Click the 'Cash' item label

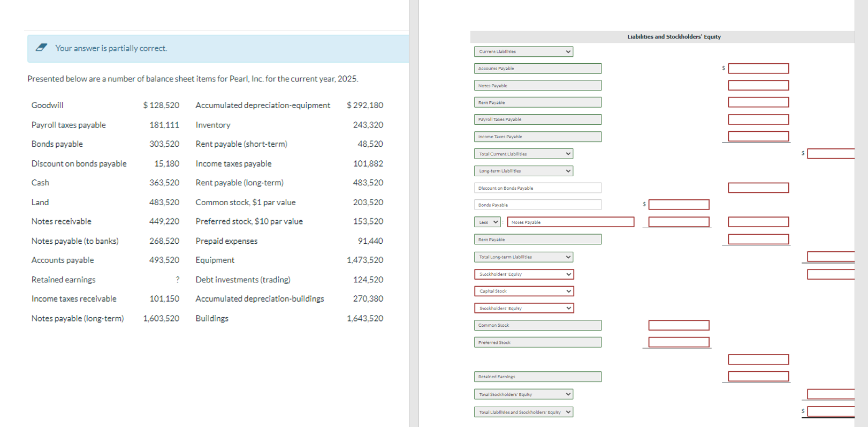(x=40, y=183)
